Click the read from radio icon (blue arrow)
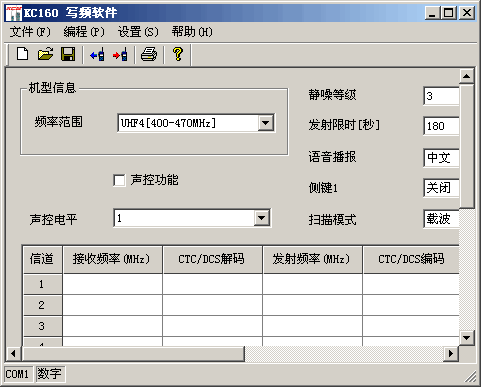The height and width of the screenshot is (387, 481). tap(97, 54)
